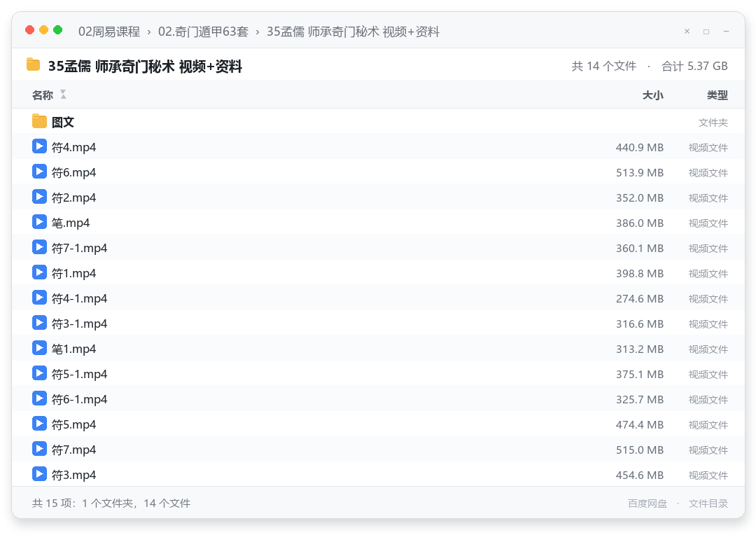Open the 图文 folder name
This screenshot has height=535, width=756.
tap(63, 122)
